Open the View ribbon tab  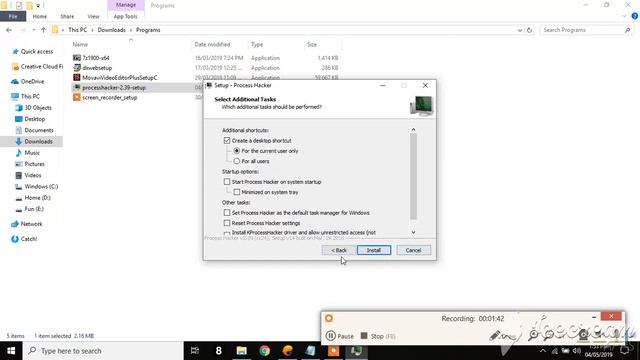pos(93,16)
